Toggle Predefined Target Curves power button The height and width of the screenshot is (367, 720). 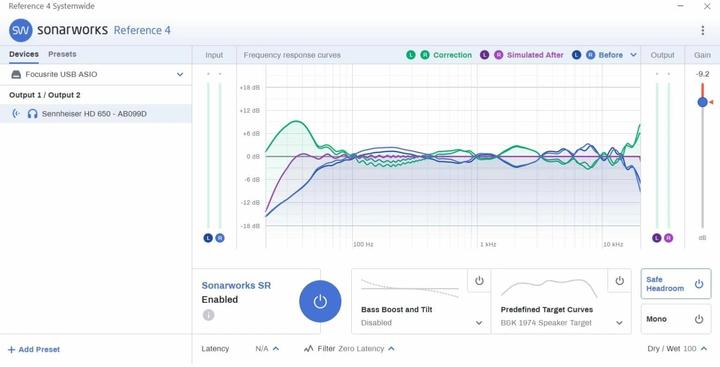coord(619,281)
